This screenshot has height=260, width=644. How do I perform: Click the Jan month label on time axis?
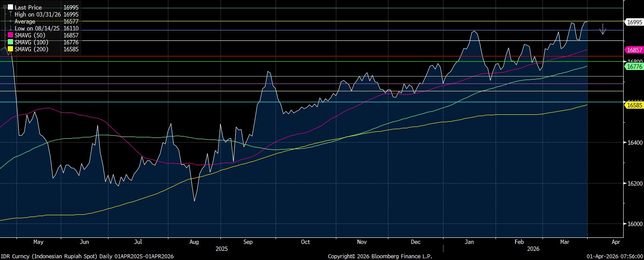470,242
